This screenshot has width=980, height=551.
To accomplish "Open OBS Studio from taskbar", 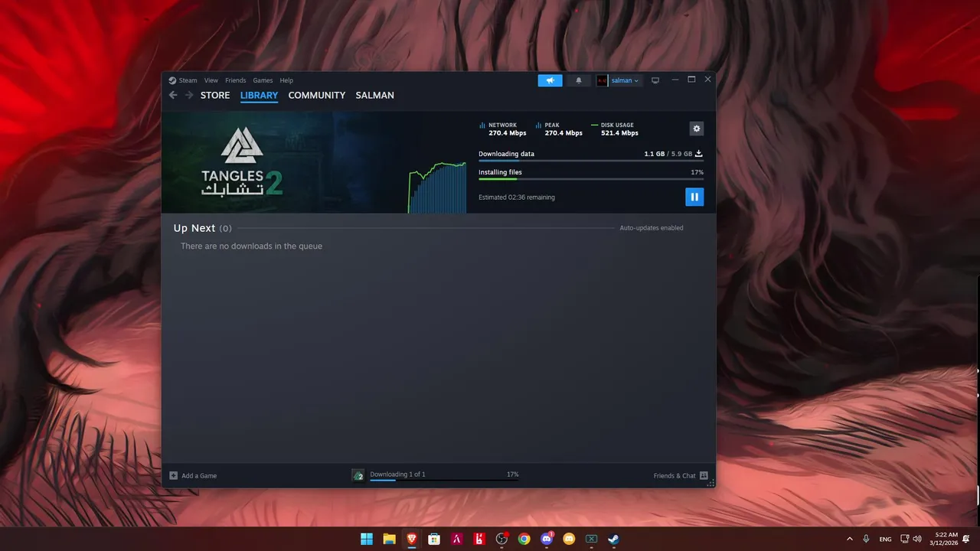I will pos(501,539).
